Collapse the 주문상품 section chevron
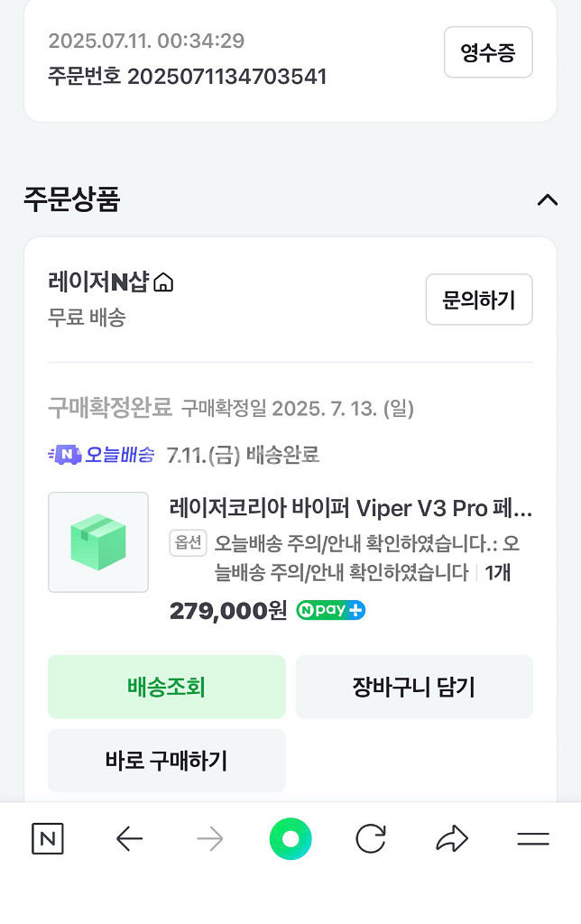This screenshot has height=924, width=581. click(549, 200)
